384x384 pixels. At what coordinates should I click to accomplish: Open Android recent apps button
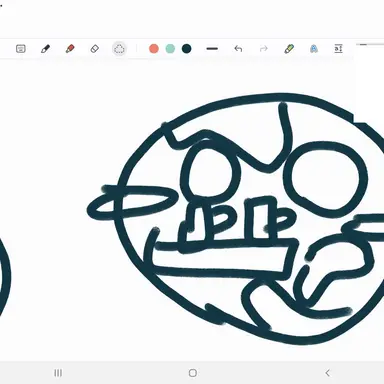(58, 373)
